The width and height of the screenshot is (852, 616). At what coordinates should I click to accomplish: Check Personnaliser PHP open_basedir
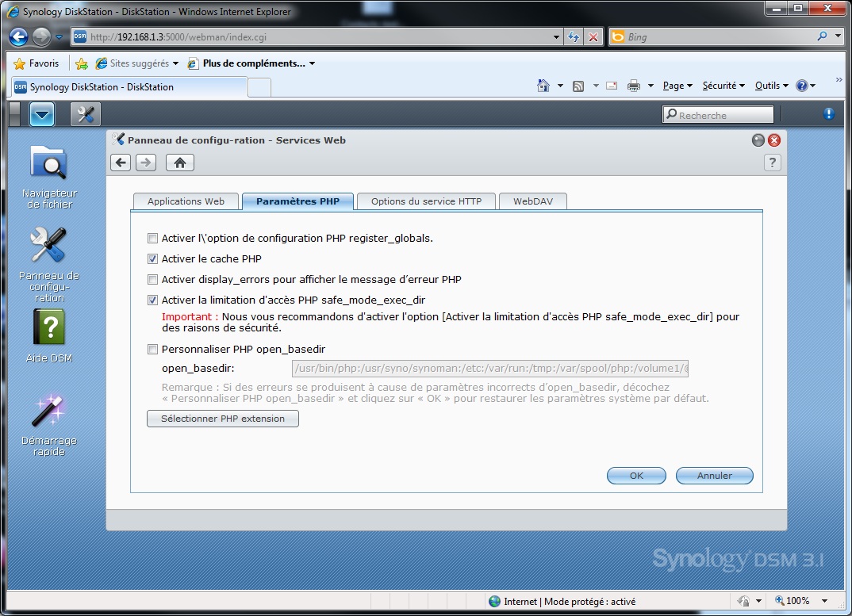click(x=152, y=349)
